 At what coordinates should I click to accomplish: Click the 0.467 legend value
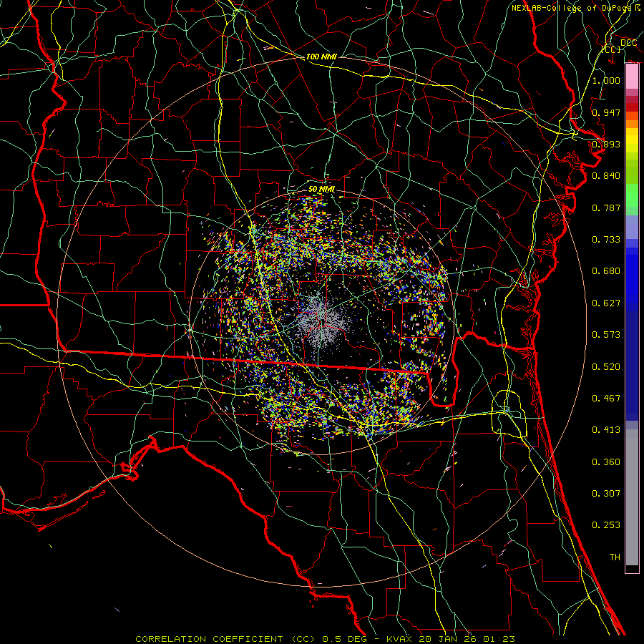pyautogui.click(x=606, y=399)
